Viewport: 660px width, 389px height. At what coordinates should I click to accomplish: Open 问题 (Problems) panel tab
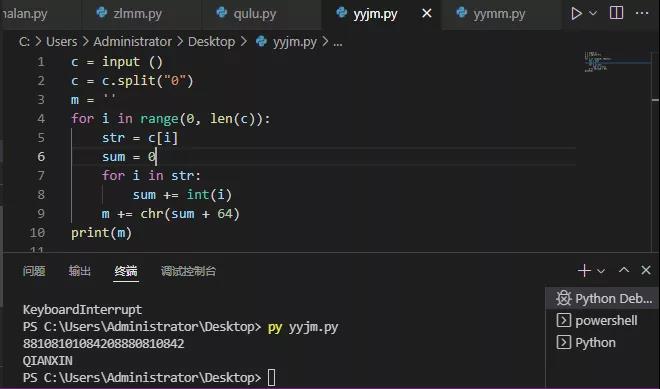(34, 271)
